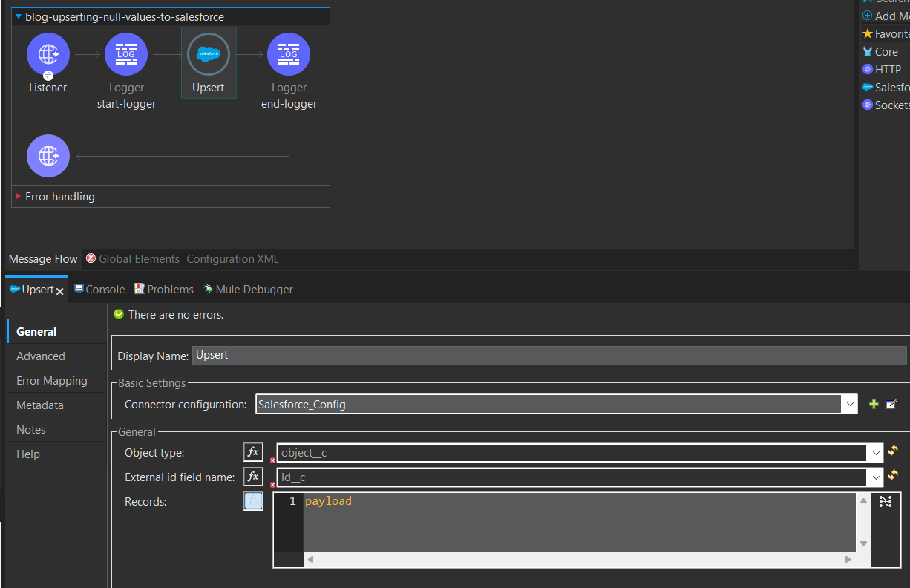Open the Connector configuration dropdown
The image size is (910, 588).
(849, 405)
